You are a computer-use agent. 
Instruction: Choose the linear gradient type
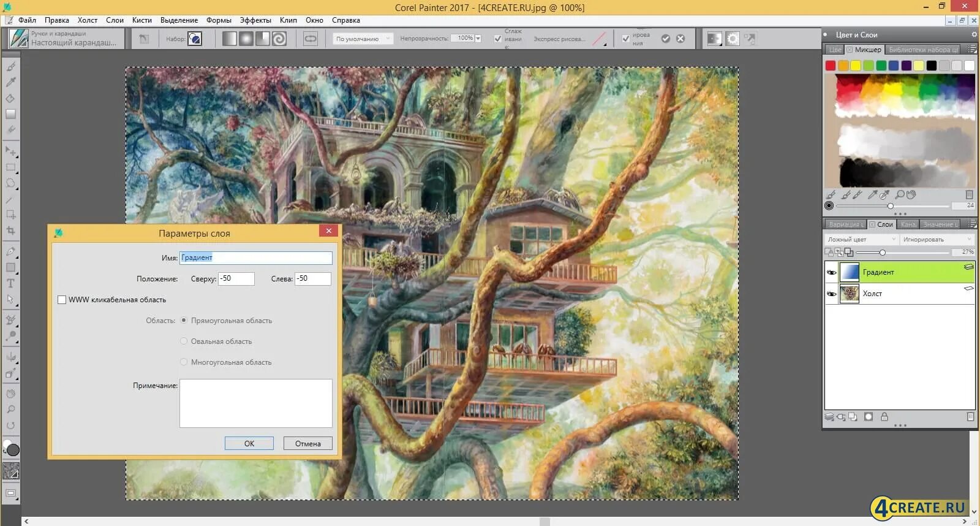229,39
